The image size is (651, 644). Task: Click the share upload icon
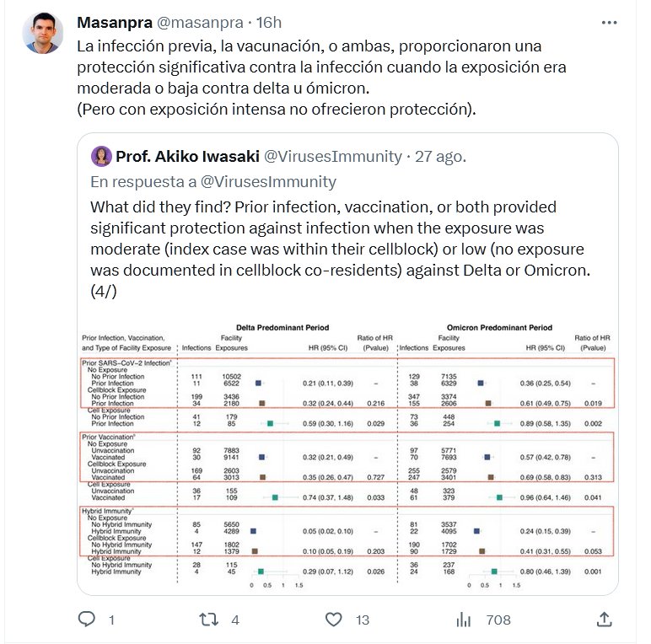604,620
